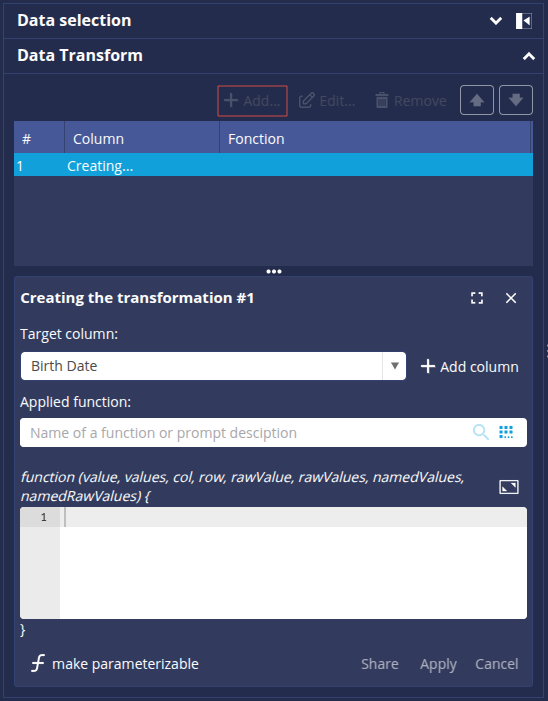Collapse the side panel icon next to Data selection
The width and height of the screenshot is (548, 701).
pyautogui.click(x=523, y=21)
